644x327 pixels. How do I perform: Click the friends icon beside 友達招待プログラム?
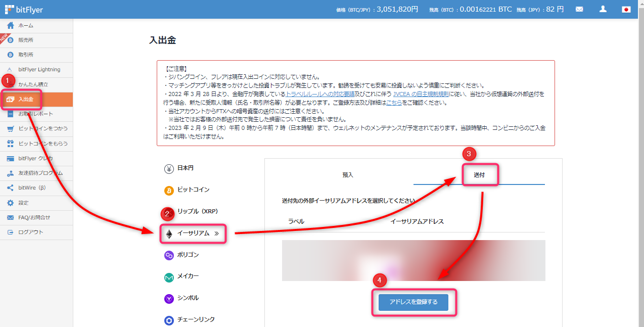[x=10, y=173]
